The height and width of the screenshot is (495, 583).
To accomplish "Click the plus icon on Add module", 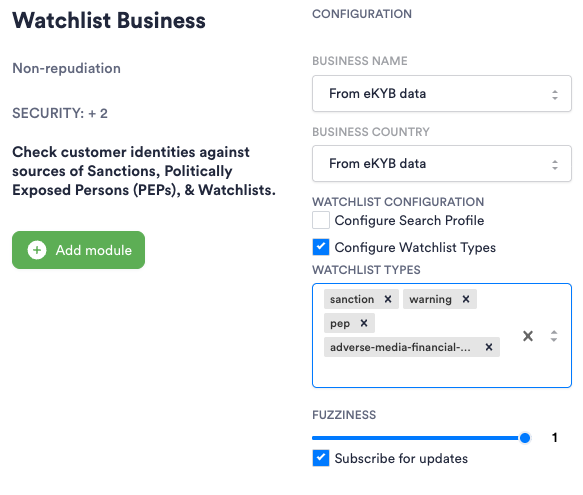I will (x=37, y=250).
